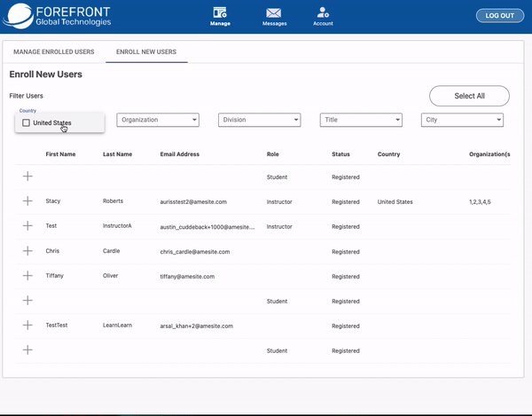Screen dimensions: 532x416
Task: Click plus icon for Chris Cardle
Action: tap(27, 251)
